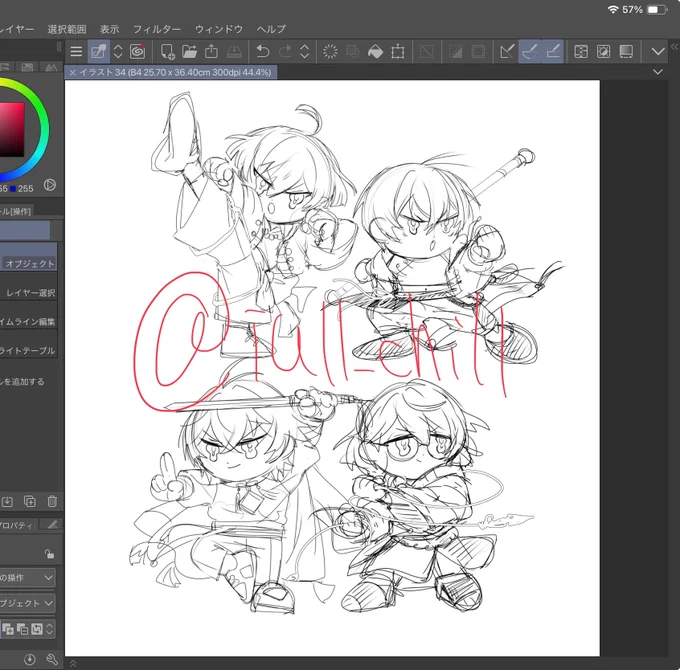The height and width of the screenshot is (670, 680).
Task: Collapse right palette dock double chevron
Action: pos(674,46)
